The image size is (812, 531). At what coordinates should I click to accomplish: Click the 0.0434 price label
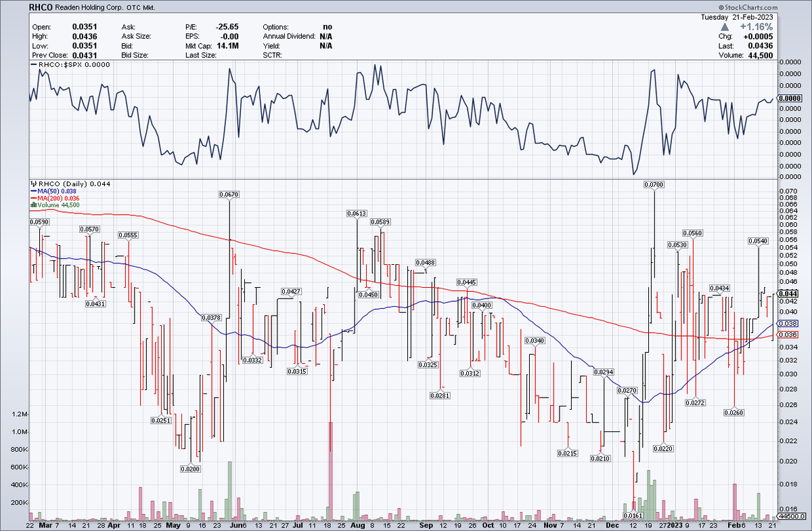point(719,289)
